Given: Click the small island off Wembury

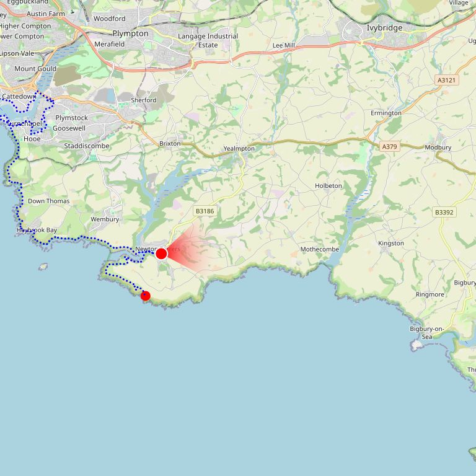Looking at the screenshot, I should (x=43, y=267).
